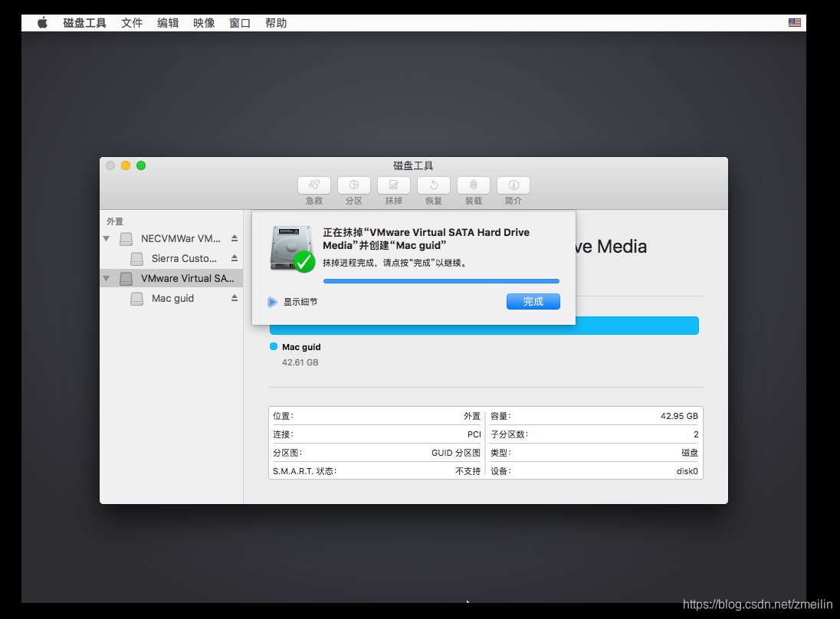Expand 显示细节 disclosure triangle
Viewport: 840px width, 619px height.
tap(272, 302)
